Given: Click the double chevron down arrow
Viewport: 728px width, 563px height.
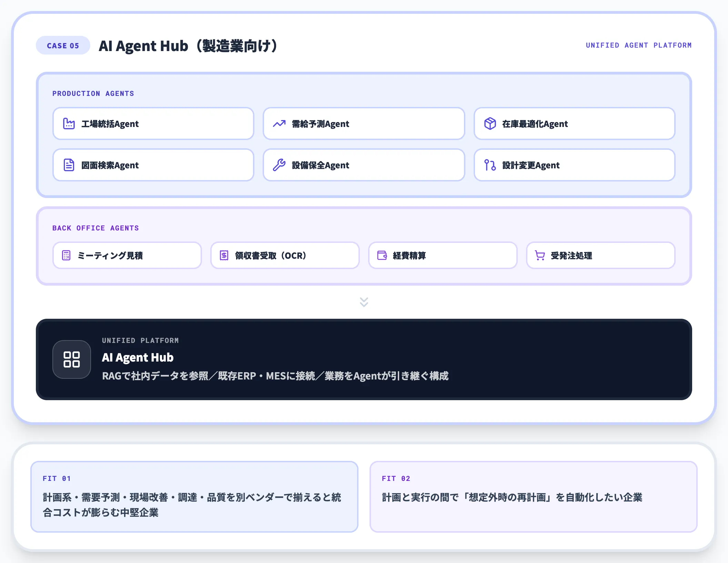Looking at the screenshot, I should 364,302.
